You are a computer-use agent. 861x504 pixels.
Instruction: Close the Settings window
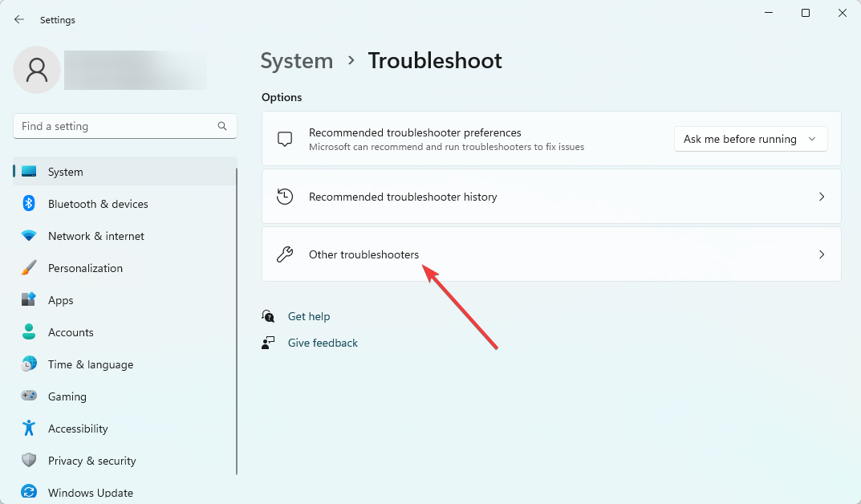tap(843, 13)
